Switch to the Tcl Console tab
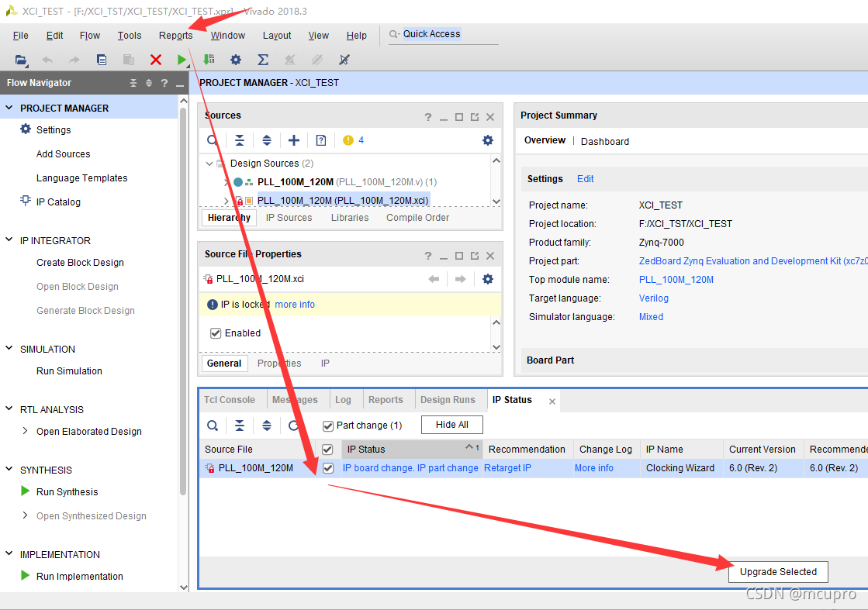The height and width of the screenshot is (610, 868). click(x=229, y=400)
